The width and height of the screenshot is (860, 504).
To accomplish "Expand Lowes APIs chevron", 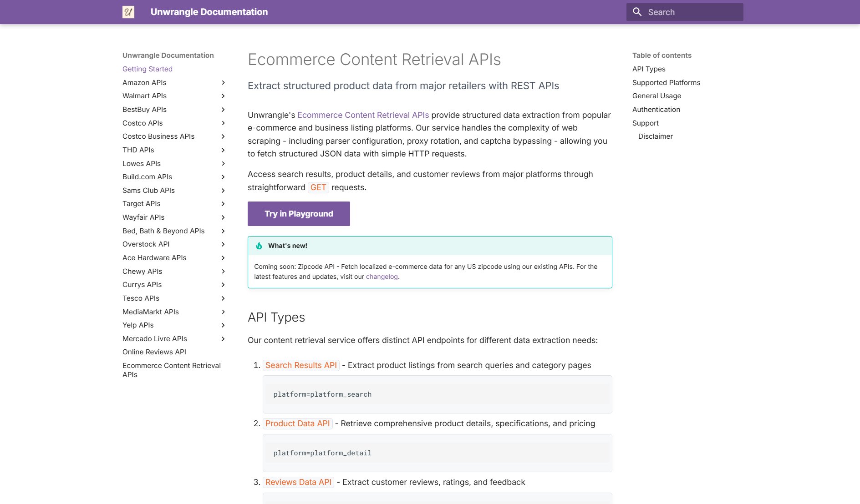I will click(223, 164).
